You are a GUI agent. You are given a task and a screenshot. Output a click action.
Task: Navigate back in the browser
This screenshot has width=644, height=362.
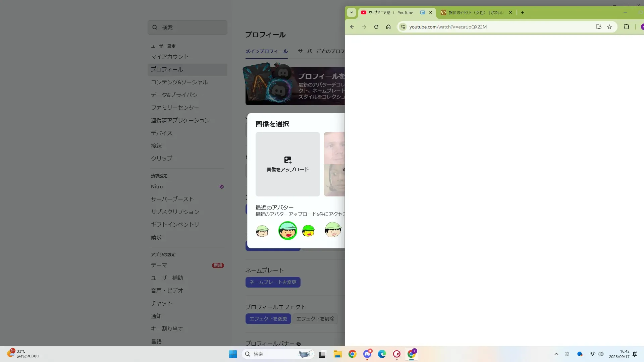tap(352, 27)
